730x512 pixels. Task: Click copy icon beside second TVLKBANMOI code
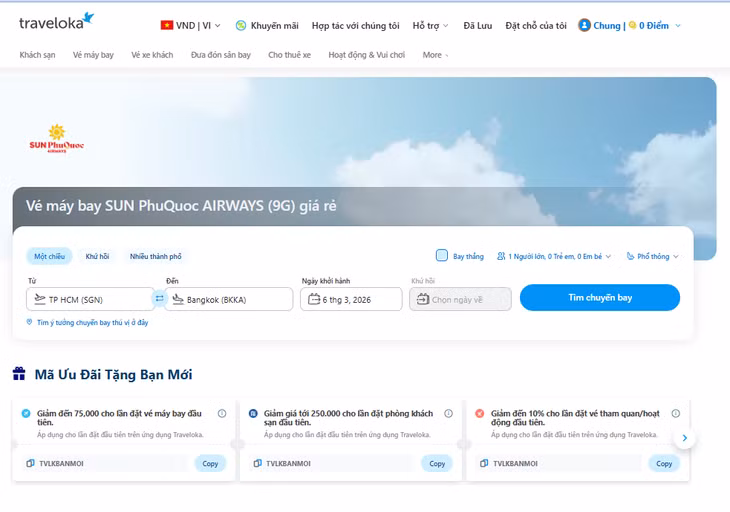(257, 463)
